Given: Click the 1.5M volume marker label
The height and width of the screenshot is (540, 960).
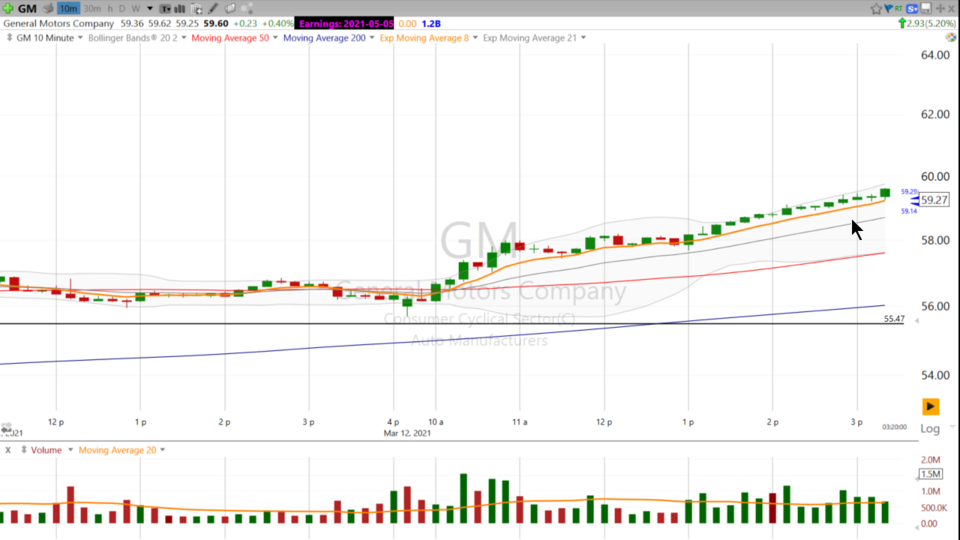Looking at the screenshot, I should (931, 474).
